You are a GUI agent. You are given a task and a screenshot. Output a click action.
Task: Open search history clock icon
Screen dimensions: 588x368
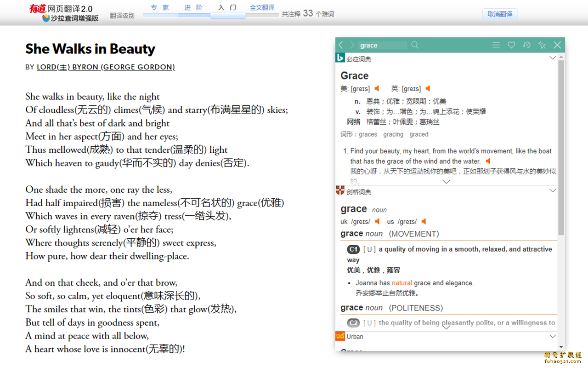pos(527,45)
